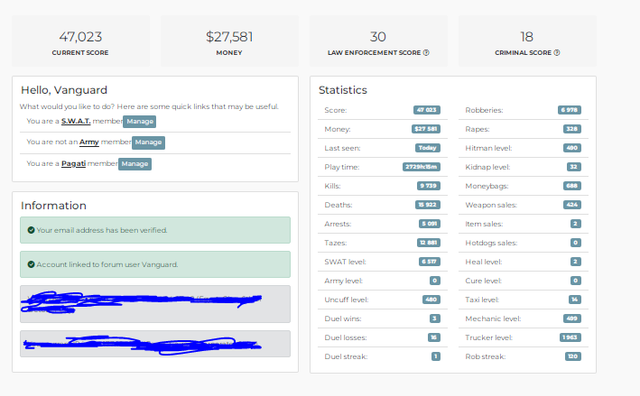640x396 pixels.
Task: Click the Item sales value badge
Action: [576, 224]
